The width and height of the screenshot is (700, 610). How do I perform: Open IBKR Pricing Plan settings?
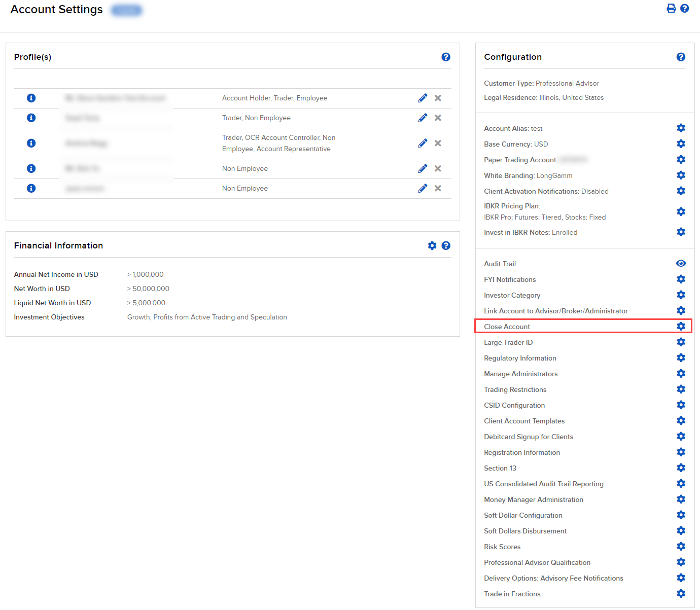(x=681, y=211)
